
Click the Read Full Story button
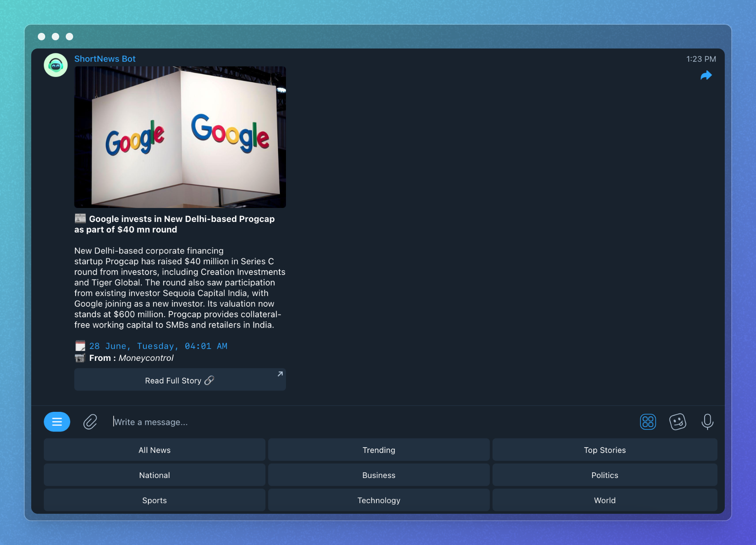[x=180, y=380]
